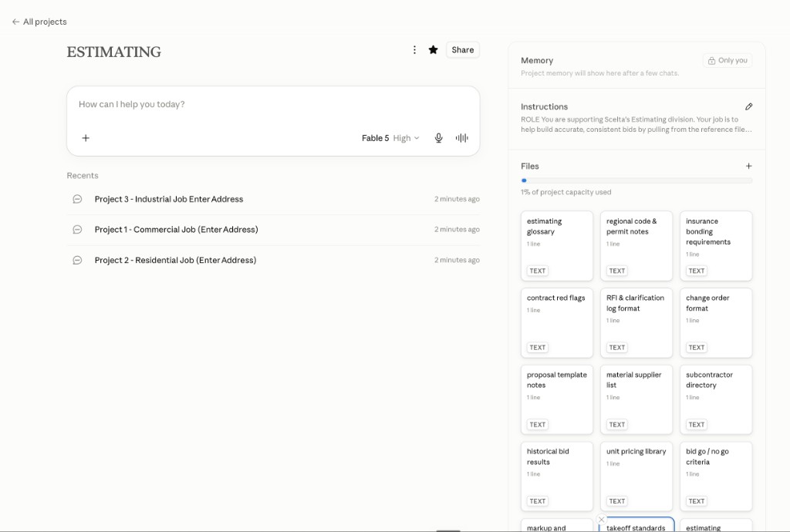Click the Share button
The image size is (790, 532).
[x=463, y=50]
